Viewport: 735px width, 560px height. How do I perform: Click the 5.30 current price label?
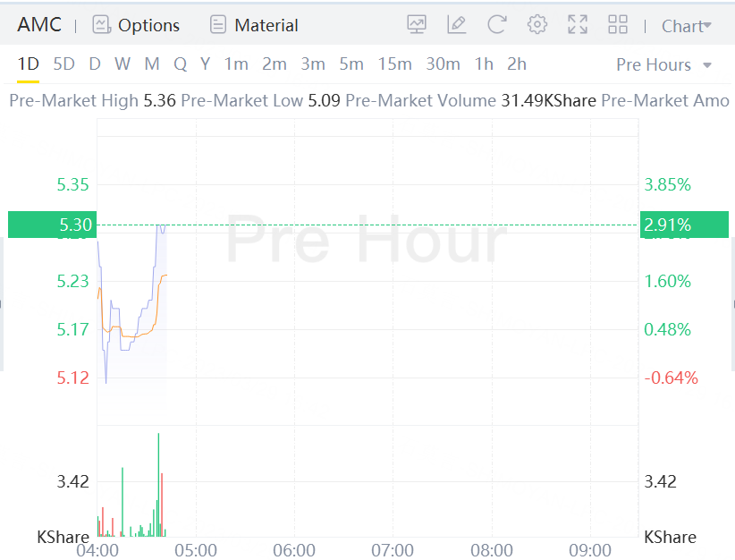75,225
